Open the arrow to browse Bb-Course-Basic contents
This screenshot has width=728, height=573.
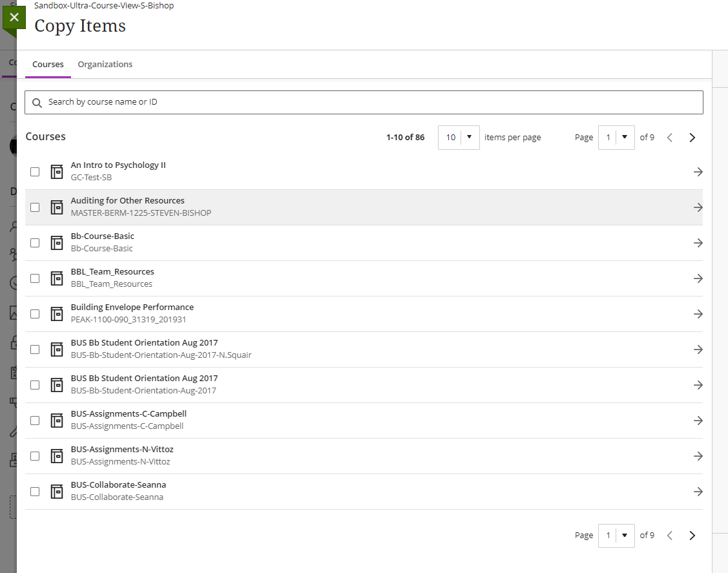(698, 242)
